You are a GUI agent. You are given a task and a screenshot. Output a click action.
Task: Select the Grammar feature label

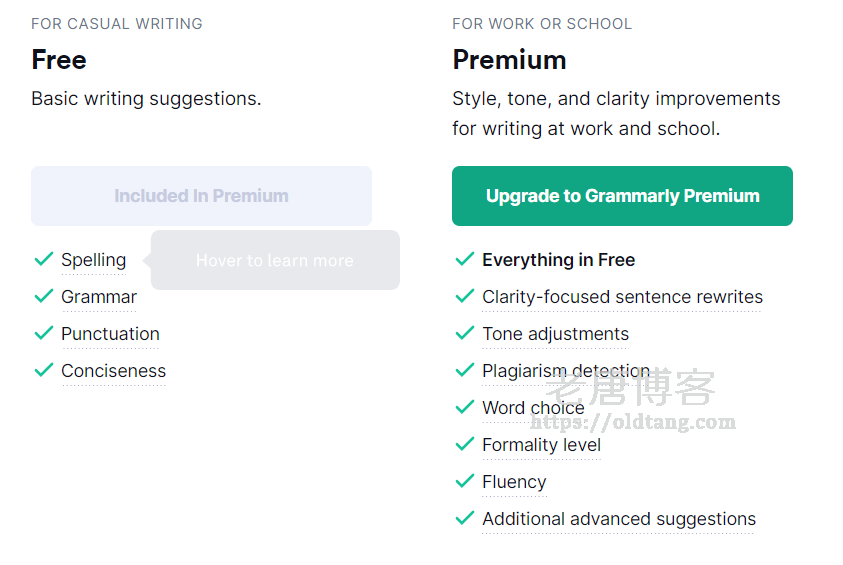pyautogui.click(x=99, y=297)
